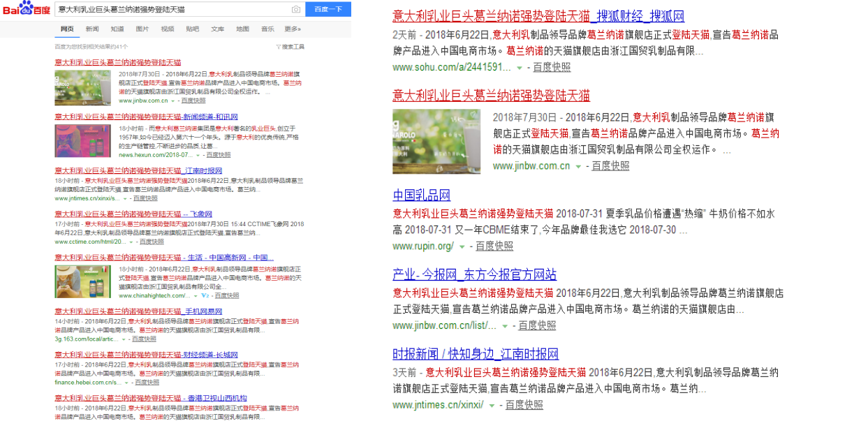Open the 文库 tab
The image size is (868, 421).
click(218, 29)
